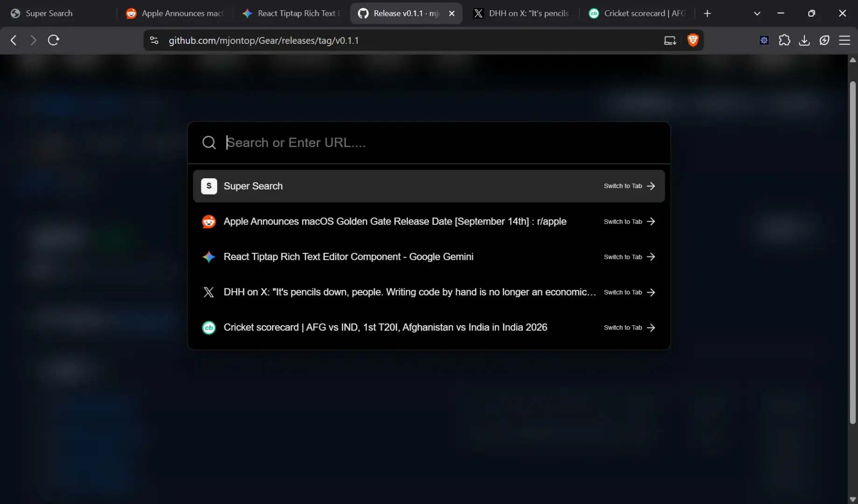858x504 pixels.
Task: Open a new browser tab
Action: pos(707,14)
